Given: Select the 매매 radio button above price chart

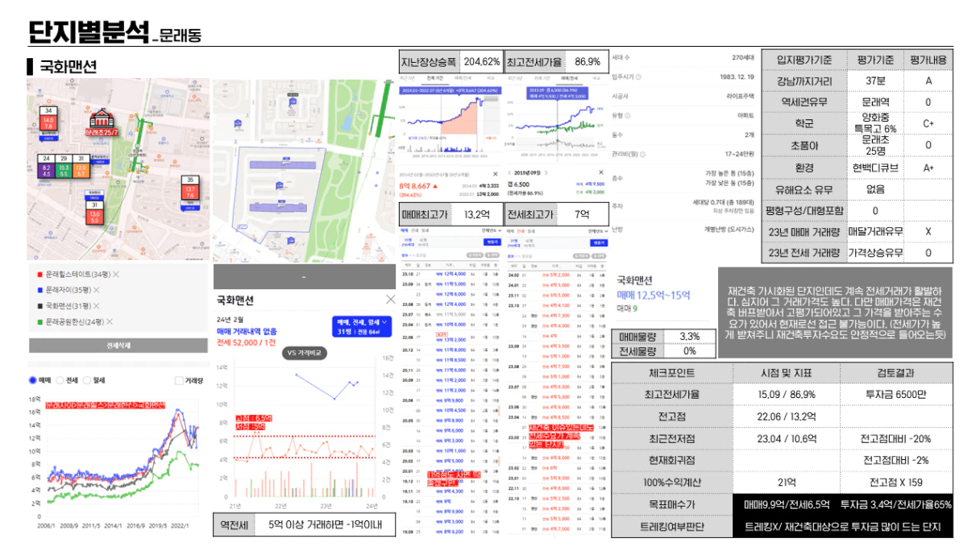Looking at the screenshot, I should pos(33,380).
